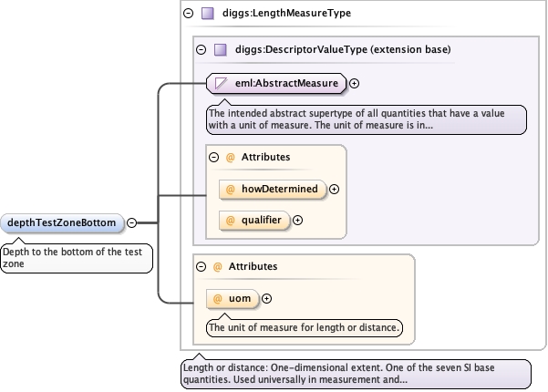
Task: Click the purple diggs:LengthMeasureType type icon
Action: [x=208, y=14]
